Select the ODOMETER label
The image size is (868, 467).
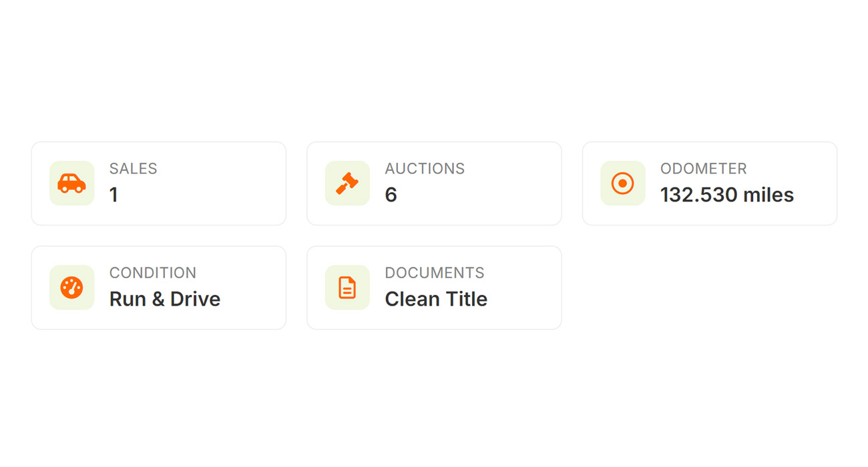704,169
